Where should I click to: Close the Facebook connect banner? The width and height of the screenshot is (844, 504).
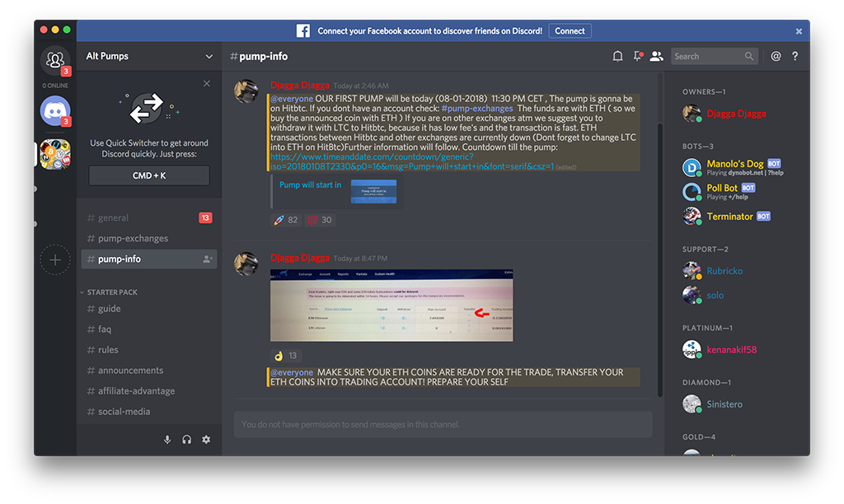point(799,31)
